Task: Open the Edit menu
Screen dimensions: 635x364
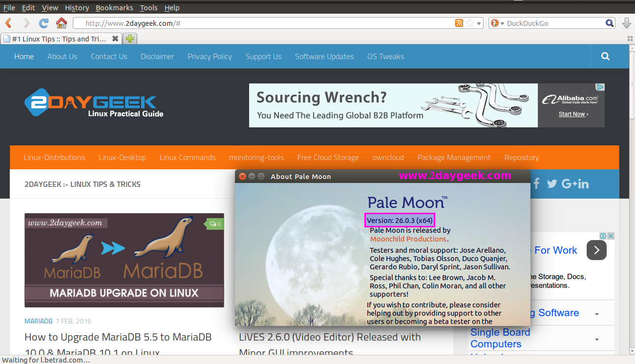Action: click(28, 8)
